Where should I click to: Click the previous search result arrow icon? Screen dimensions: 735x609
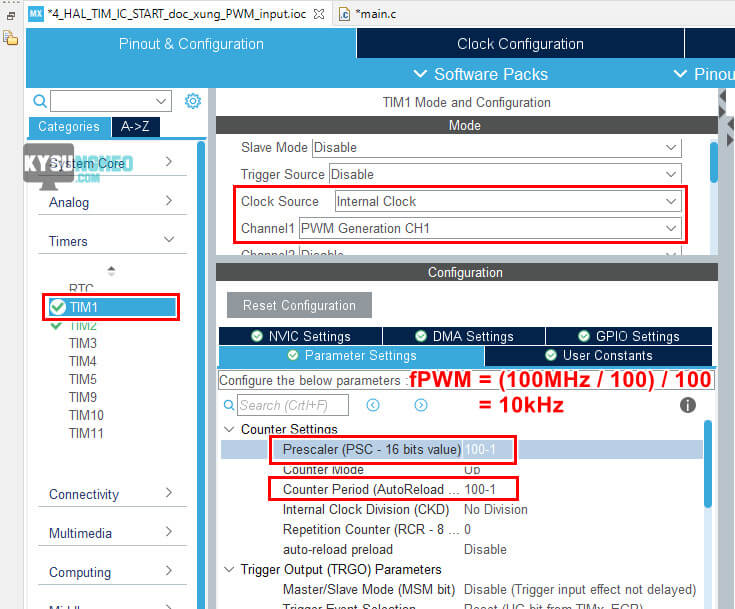point(373,405)
